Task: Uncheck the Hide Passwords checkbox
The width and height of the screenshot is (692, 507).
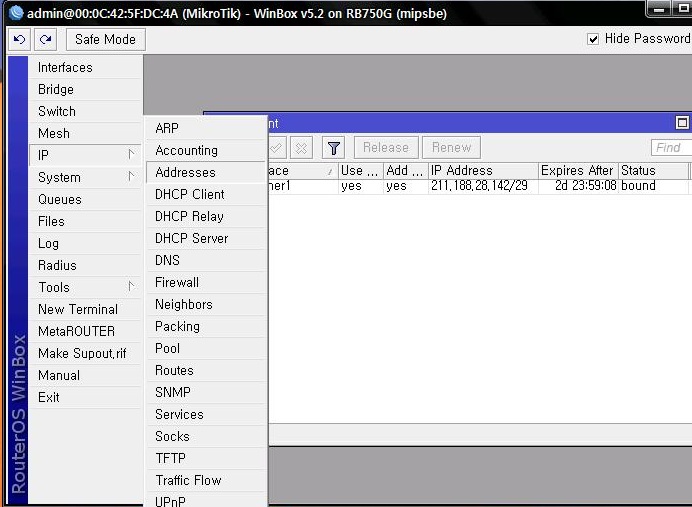Action: (593, 39)
